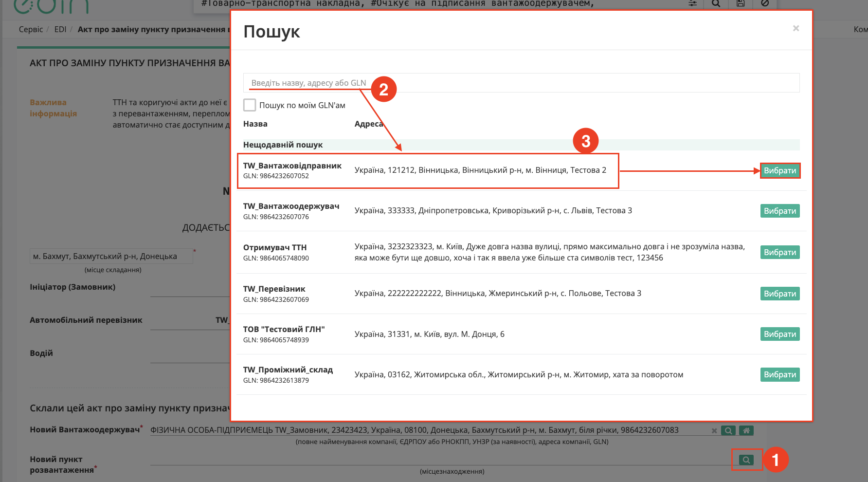868x482 pixels.
Task: Click address 'Україна, 31331, м. Київ, вул. М. Донця, 6'
Action: click(430, 334)
